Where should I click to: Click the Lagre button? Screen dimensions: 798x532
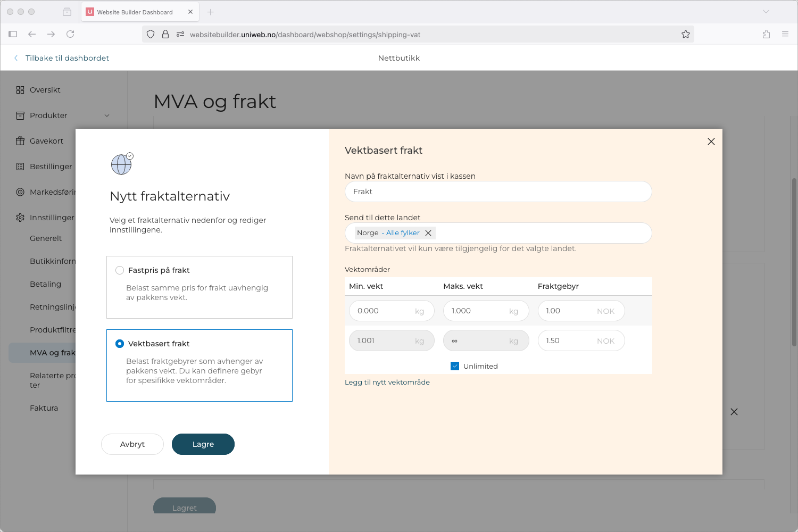point(203,444)
